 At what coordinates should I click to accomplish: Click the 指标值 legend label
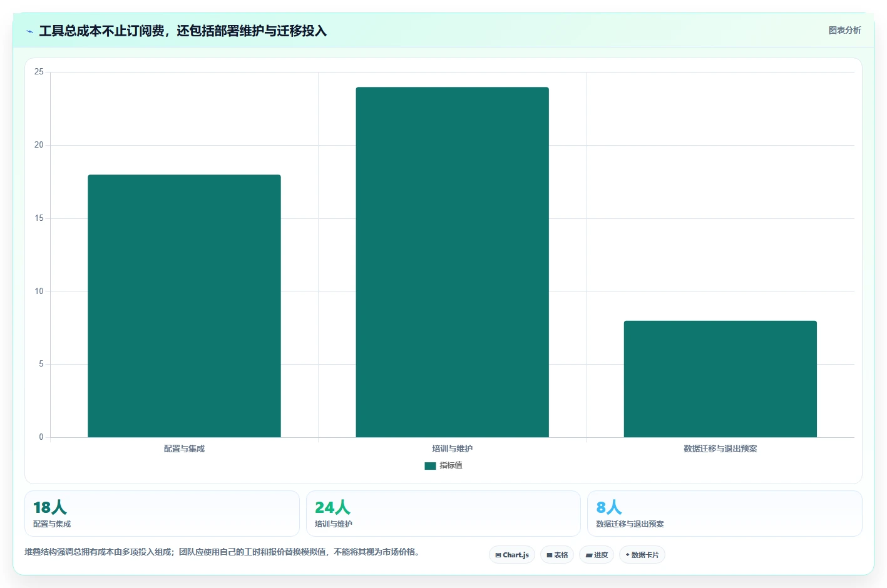[451, 465]
